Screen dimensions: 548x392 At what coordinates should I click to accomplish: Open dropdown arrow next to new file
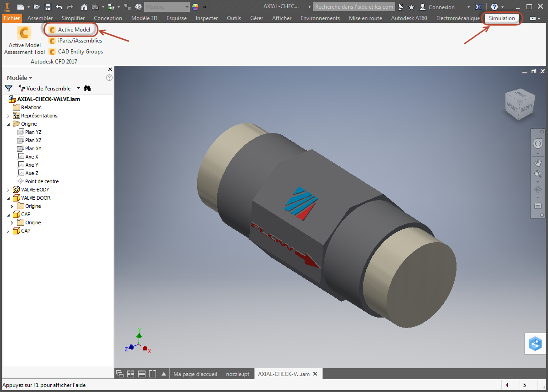28,7
